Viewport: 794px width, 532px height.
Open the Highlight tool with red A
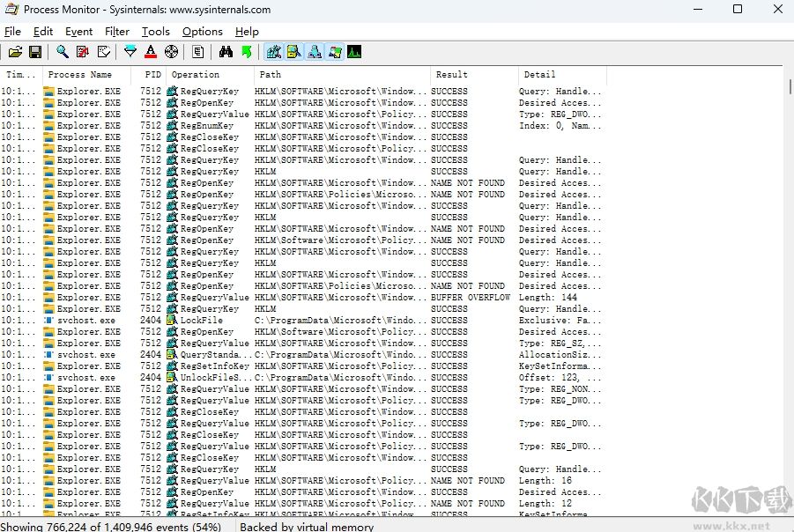[x=151, y=52]
